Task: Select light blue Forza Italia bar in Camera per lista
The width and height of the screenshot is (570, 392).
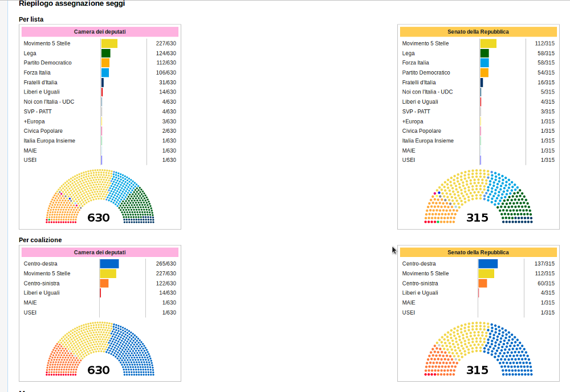Action: [x=105, y=72]
